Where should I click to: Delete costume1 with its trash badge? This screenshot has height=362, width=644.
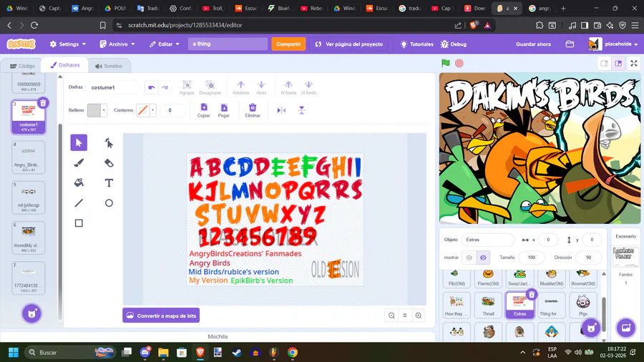(43, 102)
